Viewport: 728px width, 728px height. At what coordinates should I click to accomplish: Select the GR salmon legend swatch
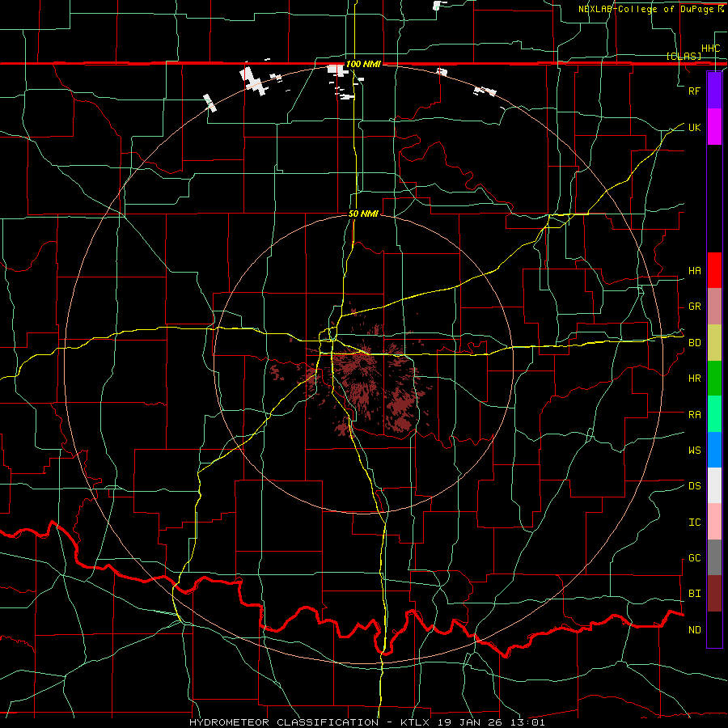coord(714,307)
